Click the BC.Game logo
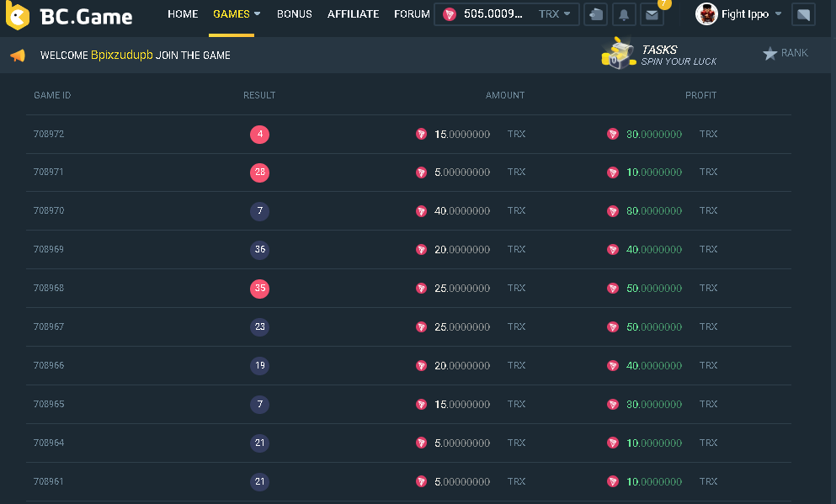 click(70, 16)
